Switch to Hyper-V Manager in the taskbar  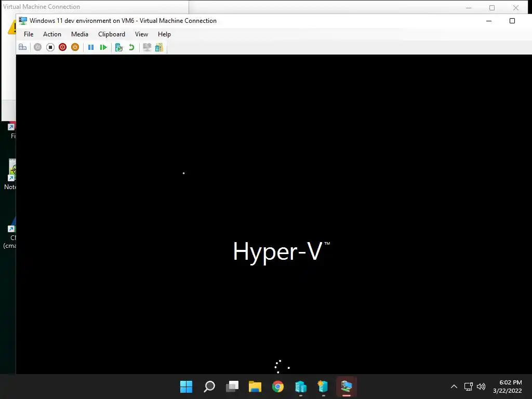point(301,387)
